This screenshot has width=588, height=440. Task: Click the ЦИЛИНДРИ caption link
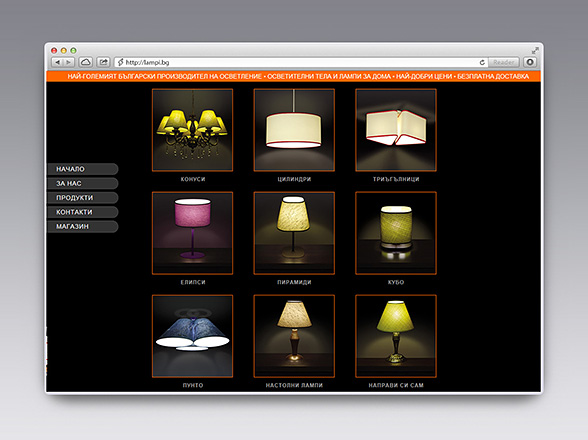(294, 179)
